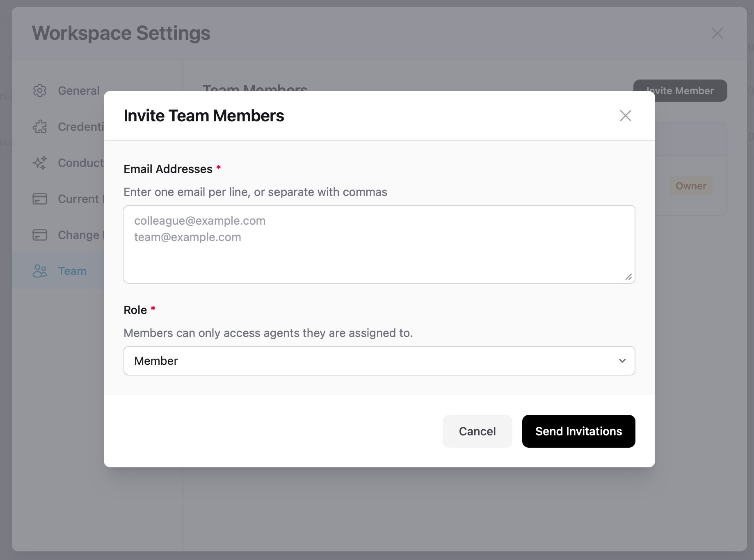
Task: Select the Team members people icon
Action: [40, 271]
